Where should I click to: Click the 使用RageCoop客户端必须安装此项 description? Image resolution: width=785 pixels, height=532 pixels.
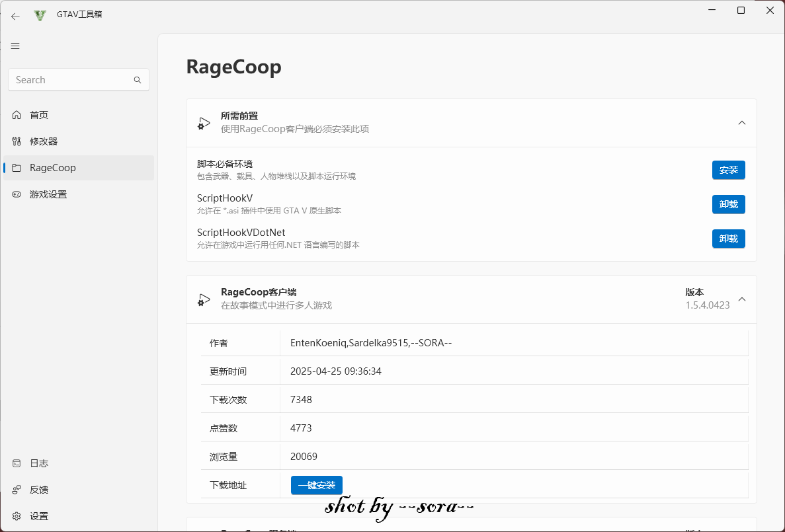coord(295,129)
